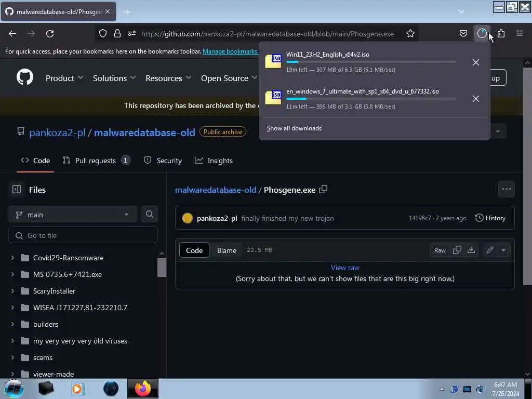The image size is (532, 399).
Task: Copy the Phosgene.exe file path
Action: point(323,189)
